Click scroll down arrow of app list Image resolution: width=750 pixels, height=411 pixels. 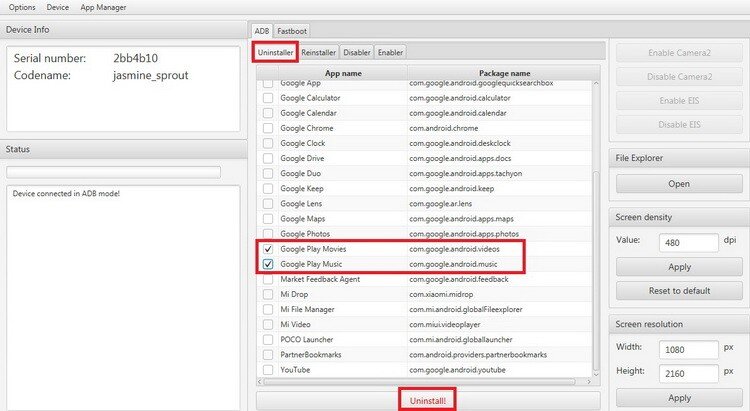point(596,374)
